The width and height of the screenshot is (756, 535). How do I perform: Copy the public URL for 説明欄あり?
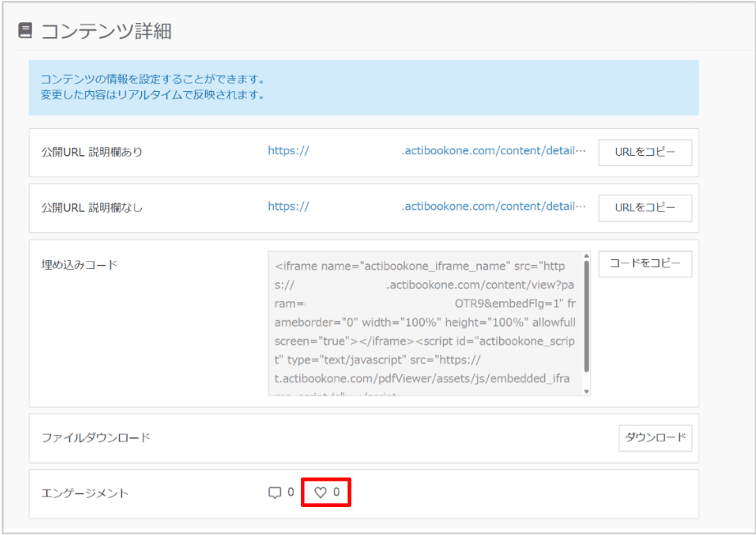[644, 153]
